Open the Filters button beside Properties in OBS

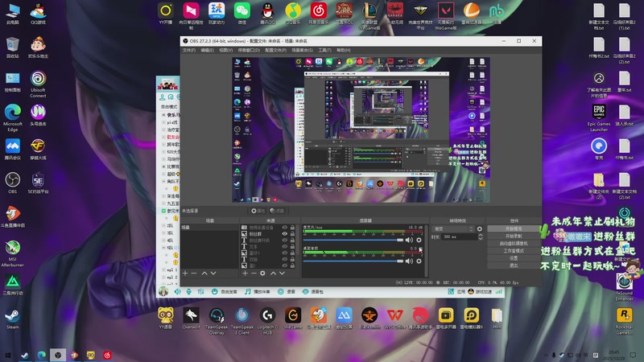point(277,211)
